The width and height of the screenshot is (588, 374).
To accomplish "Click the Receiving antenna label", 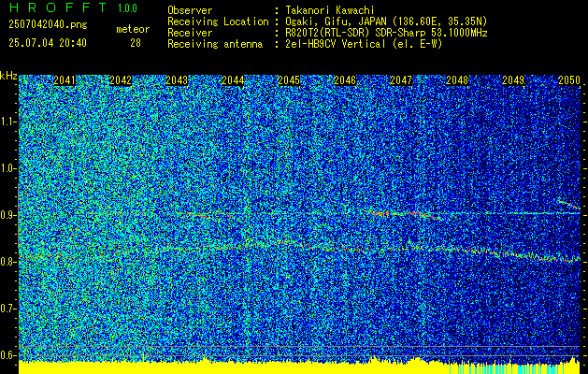I will pyautogui.click(x=215, y=44).
